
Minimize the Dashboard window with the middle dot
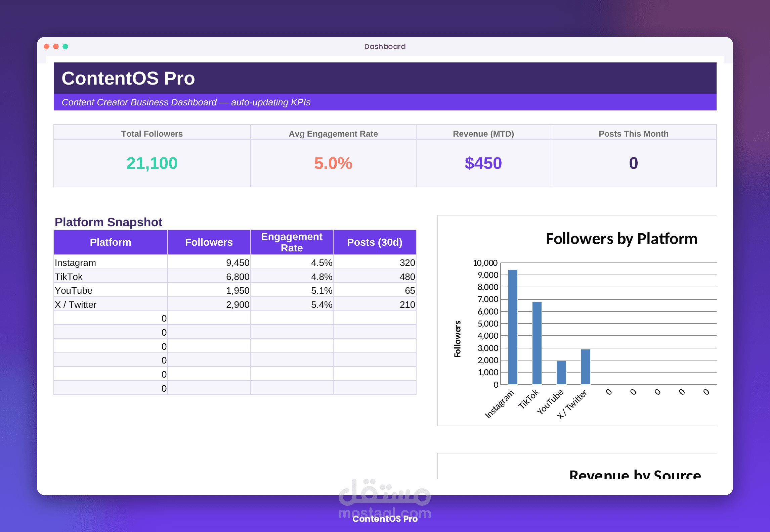(56, 47)
